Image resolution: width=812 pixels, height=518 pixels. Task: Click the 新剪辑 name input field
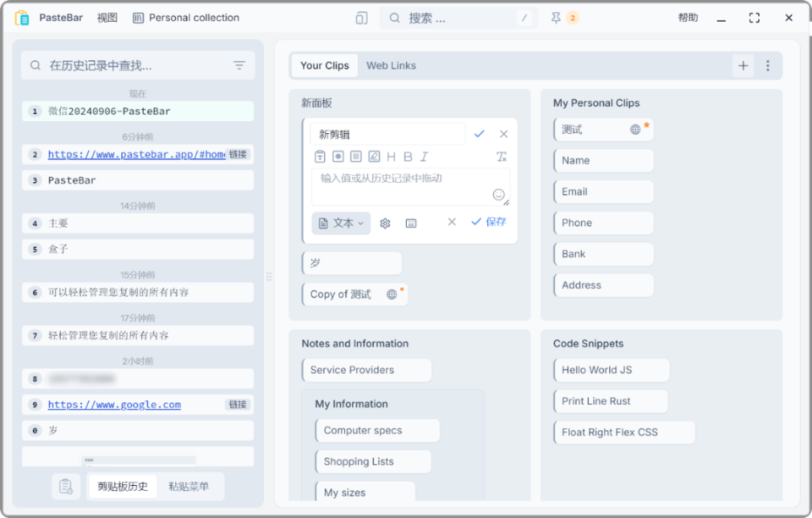[388, 135]
